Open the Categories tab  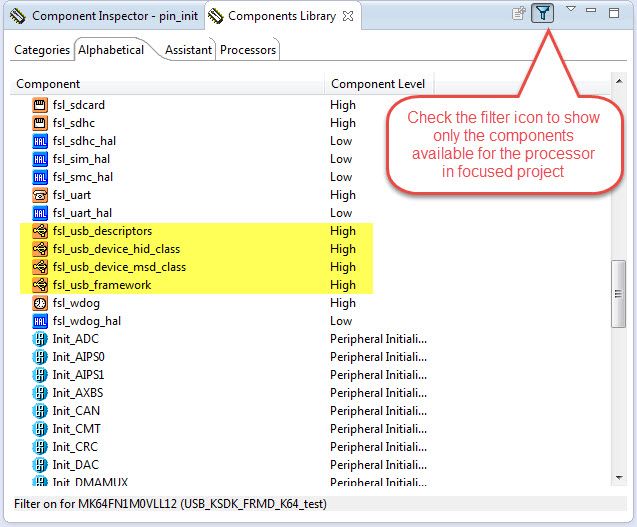(42, 50)
